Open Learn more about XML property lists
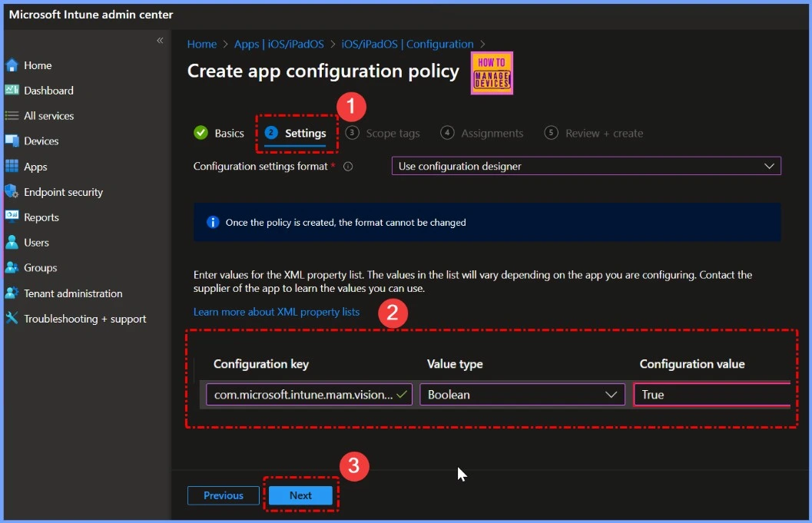812x523 pixels. 277,312
